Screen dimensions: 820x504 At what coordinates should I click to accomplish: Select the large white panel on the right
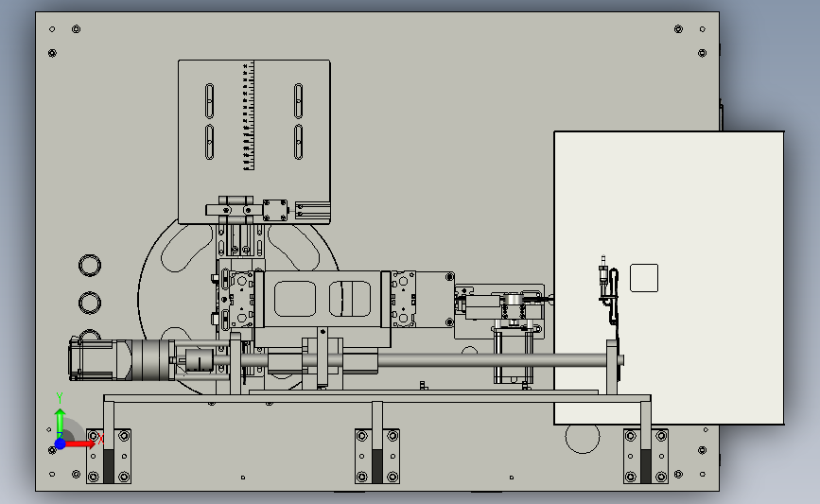pyautogui.click(x=669, y=278)
